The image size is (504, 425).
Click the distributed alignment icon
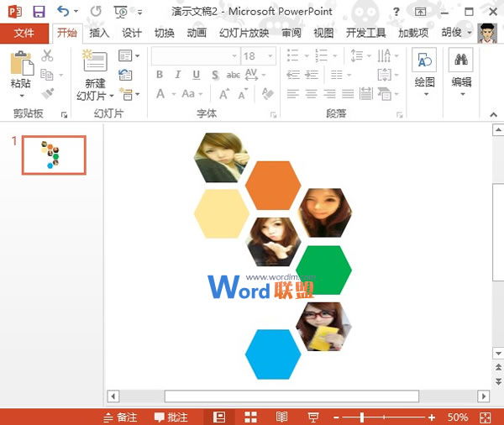(x=366, y=94)
